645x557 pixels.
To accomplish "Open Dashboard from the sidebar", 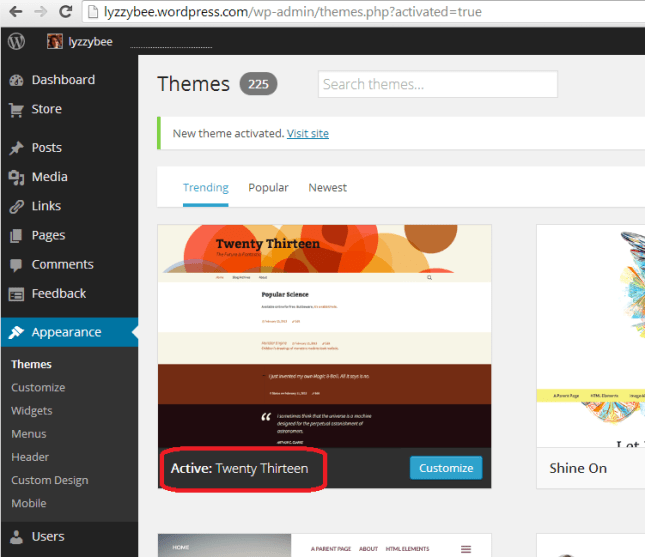I will pos(62,80).
